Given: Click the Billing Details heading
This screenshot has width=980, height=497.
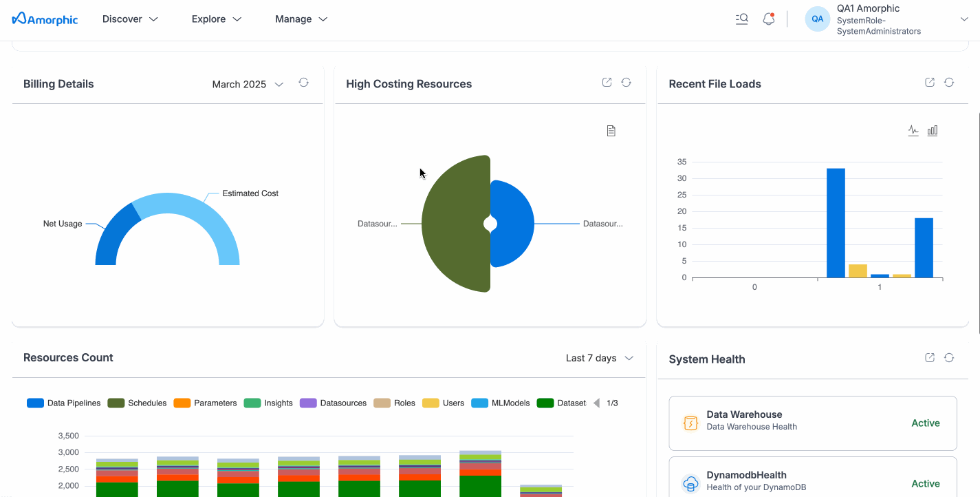Looking at the screenshot, I should pyautogui.click(x=58, y=84).
